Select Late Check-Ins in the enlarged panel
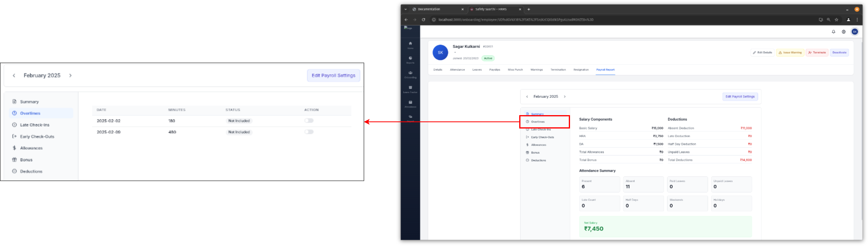This screenshot has width=868, height=246. pyautogui.click(x=35, y=125)
